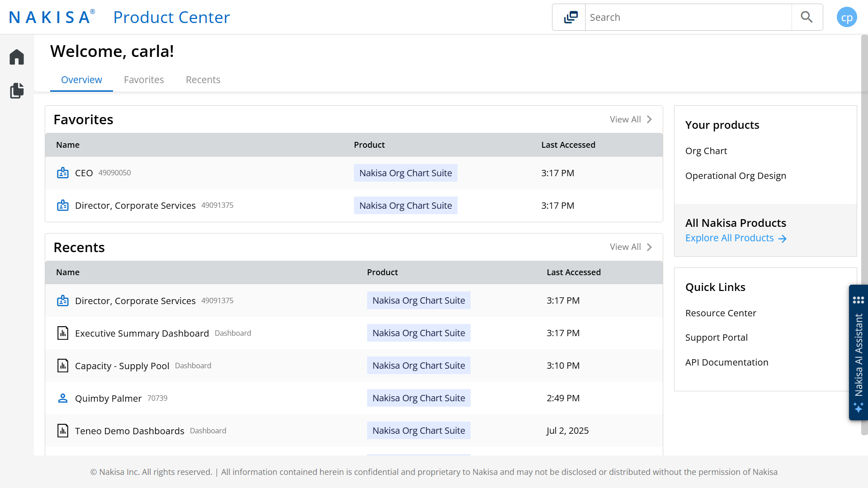The image size is (868, 488).
Task: Click the Teneo Demo Dashboards report icon
Action: click(x=63, y=431)
